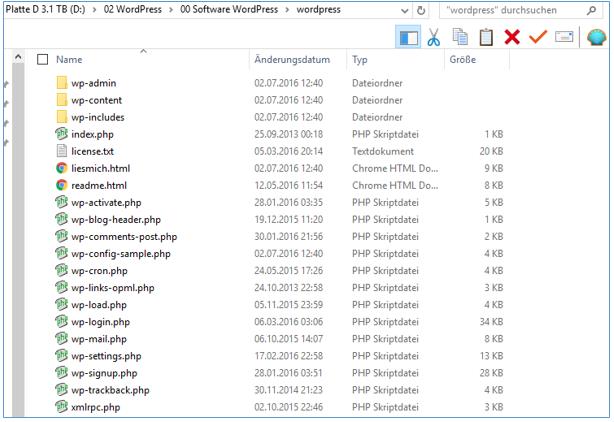This screenshot has height=422, width=614.
Task: Select the readme.html Chrome file
Action: 99,186
